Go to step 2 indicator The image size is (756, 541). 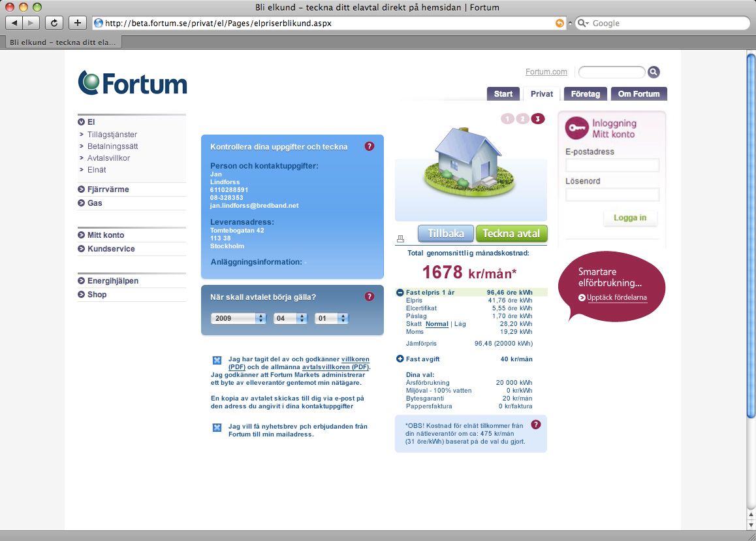pos(523,119)
